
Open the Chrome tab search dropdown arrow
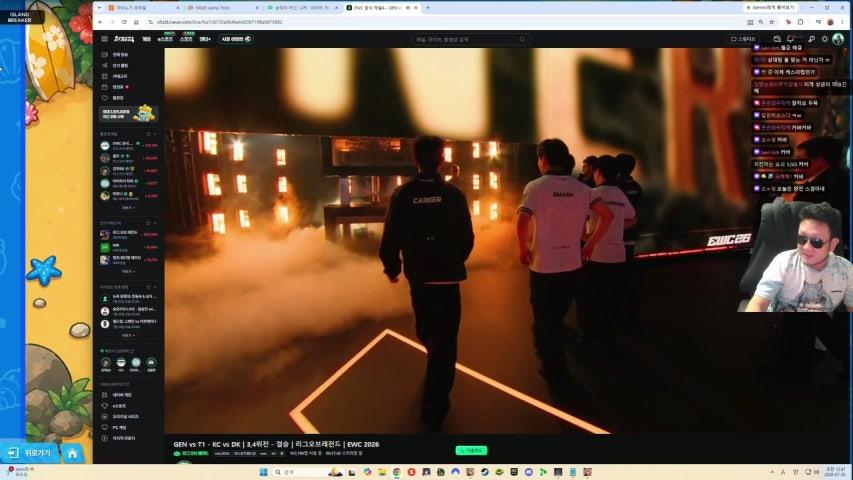(99, 8)
